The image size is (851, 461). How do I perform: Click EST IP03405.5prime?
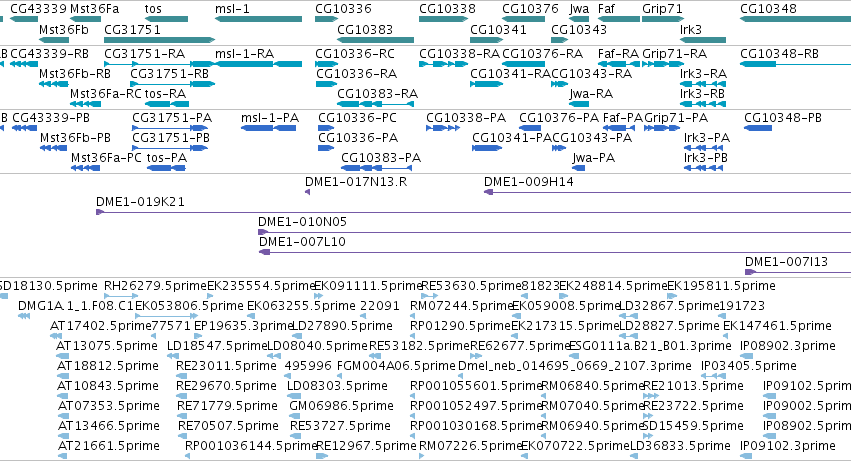click(x=713, y=376)
